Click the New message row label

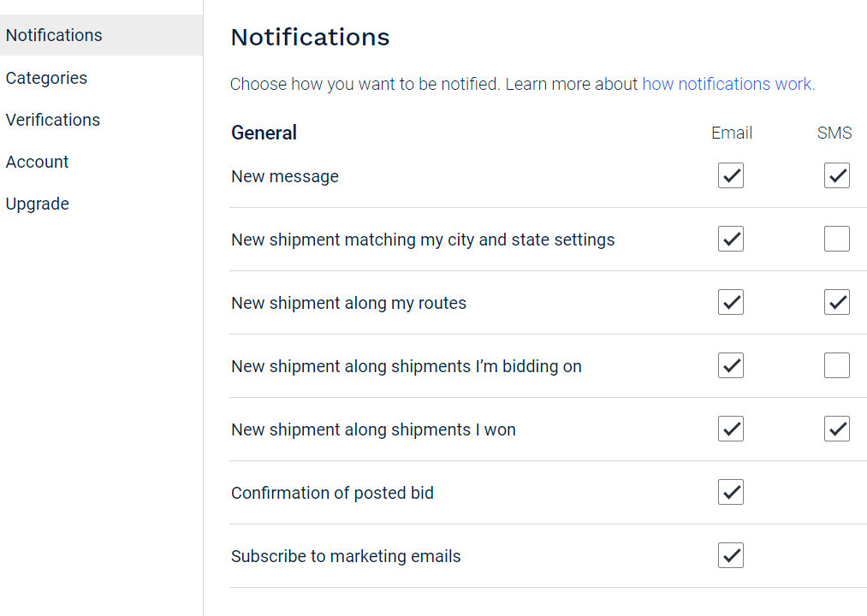[285, 176]
